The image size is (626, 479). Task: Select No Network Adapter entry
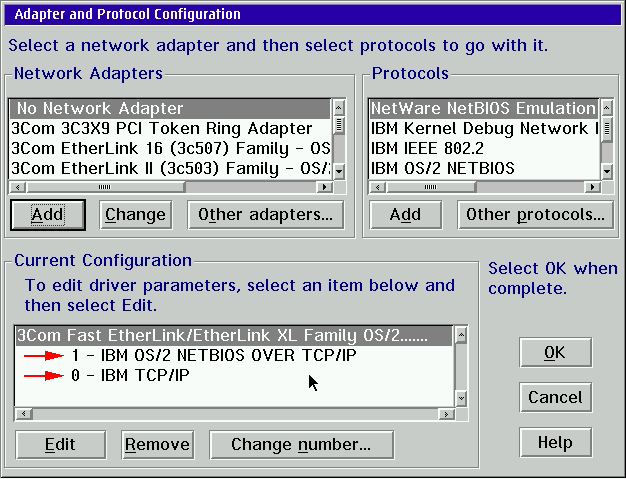(x=170, y=109)
